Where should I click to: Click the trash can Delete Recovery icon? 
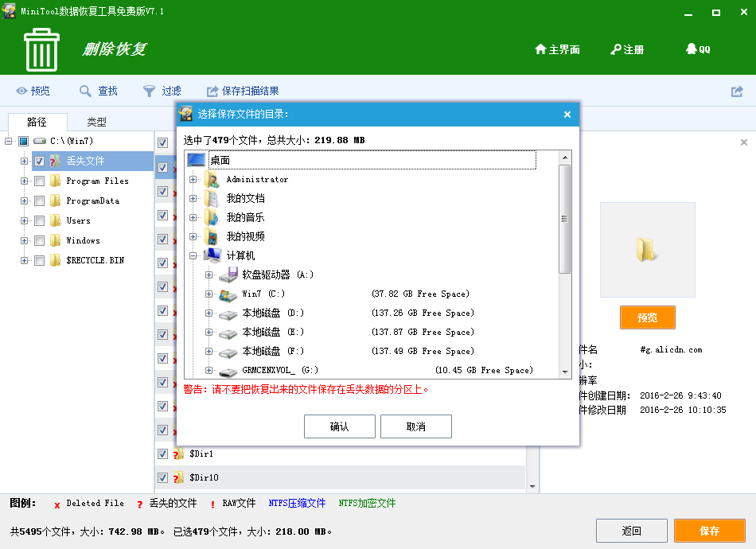(41, 49)
